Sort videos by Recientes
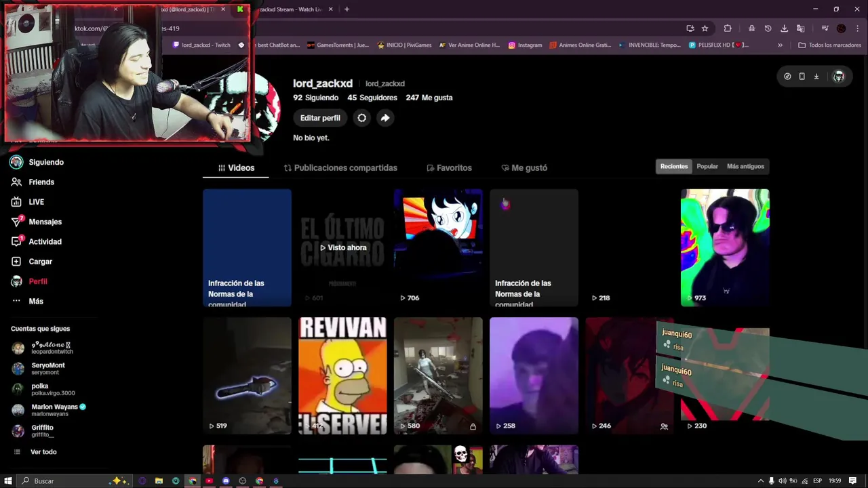The image size is (868, 488). coord(674,166)
